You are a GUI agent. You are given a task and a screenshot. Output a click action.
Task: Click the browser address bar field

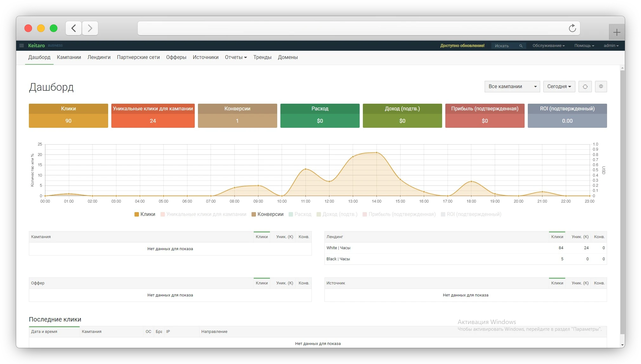pyautogui.click(x=349, y=28)
